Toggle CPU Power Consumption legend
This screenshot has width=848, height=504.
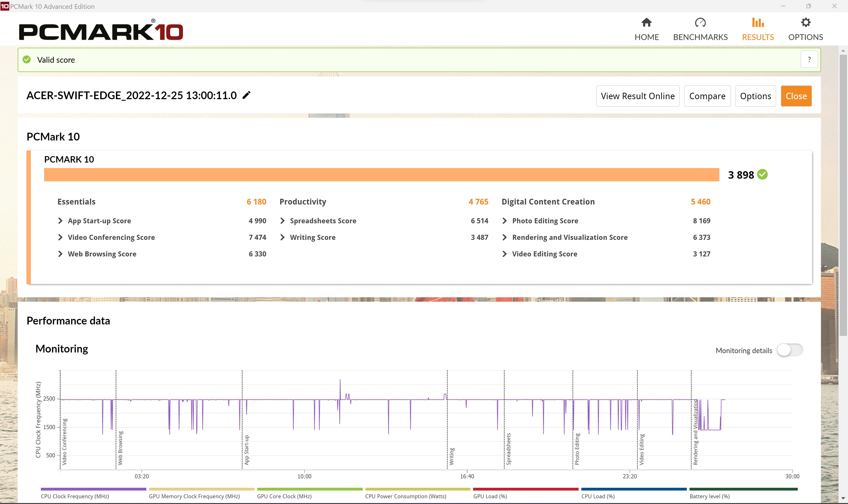click(x=418, y=493)
